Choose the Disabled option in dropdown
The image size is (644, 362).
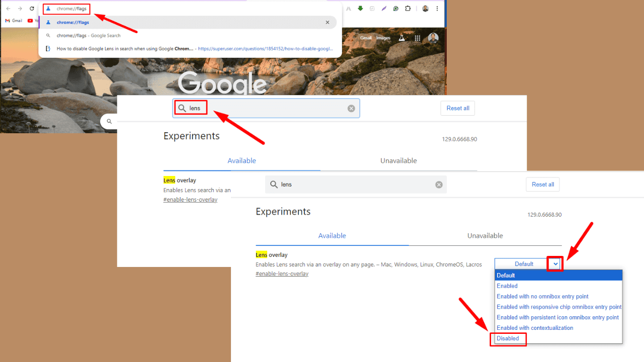pyautogui.click(x=558, y=338)
